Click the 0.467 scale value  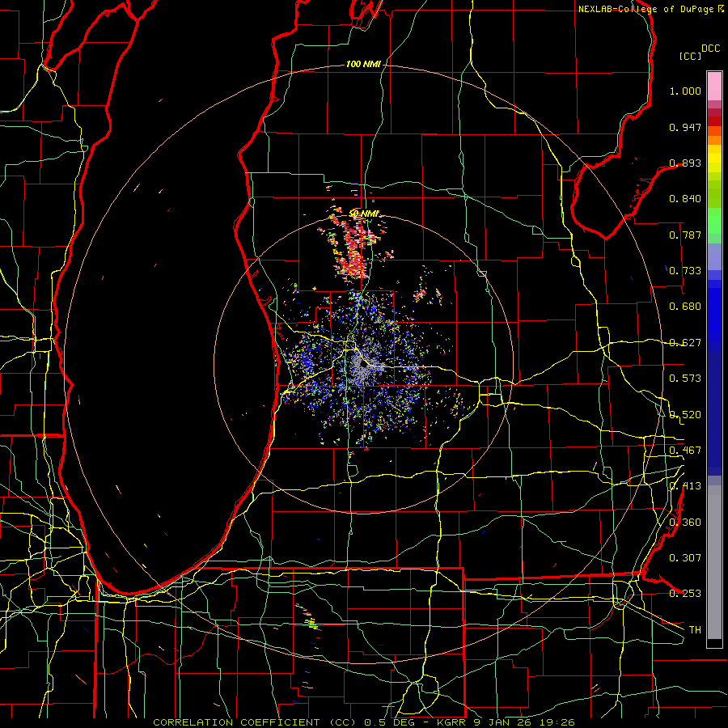click(685, 451)
